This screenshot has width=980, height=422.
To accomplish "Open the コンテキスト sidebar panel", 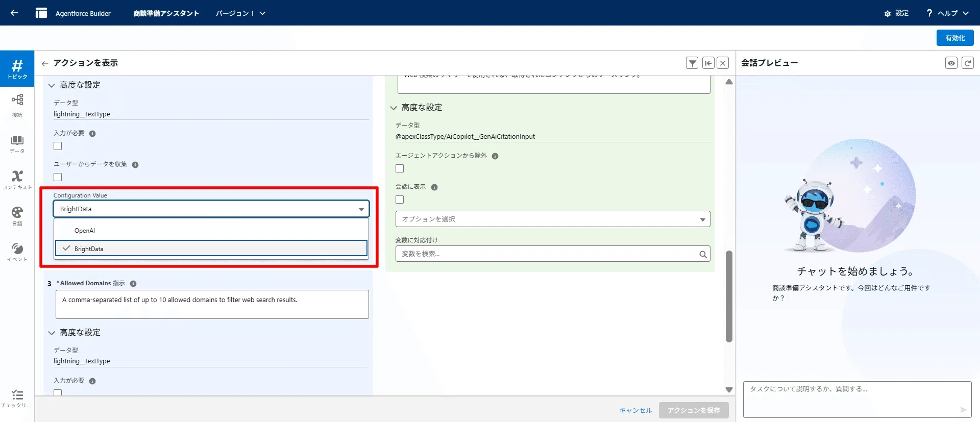I will 17,180.
